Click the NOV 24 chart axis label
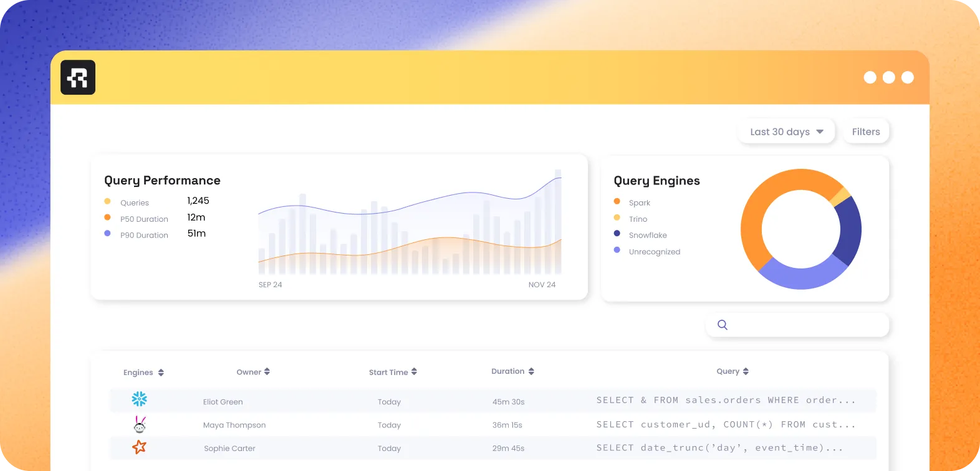 pos(542,285)
